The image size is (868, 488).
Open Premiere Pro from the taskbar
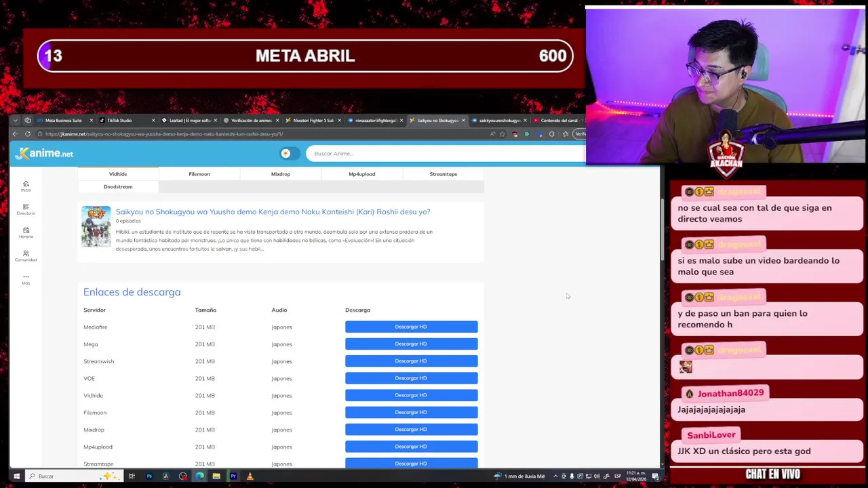tap(233, 476)
